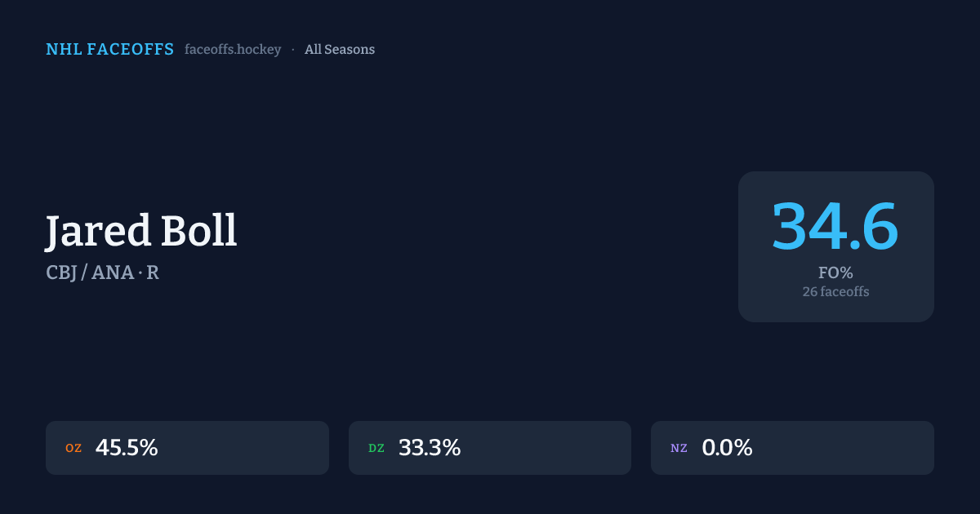Image resolution: width=980 pixels, height=514 pixels.
Task: Open the faceoffs.hockey site link
Action: pyautogui.click(x=233, y=50)
